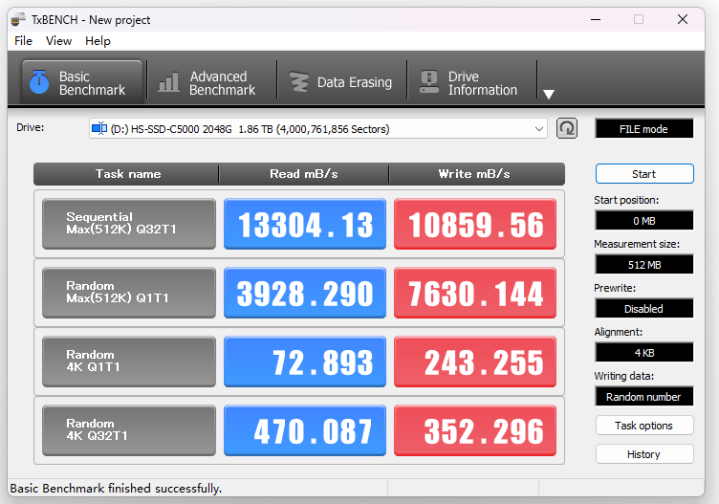Click the TxBENCH app icon in title bar
This screenshot has height=504, width=719.
18,20
